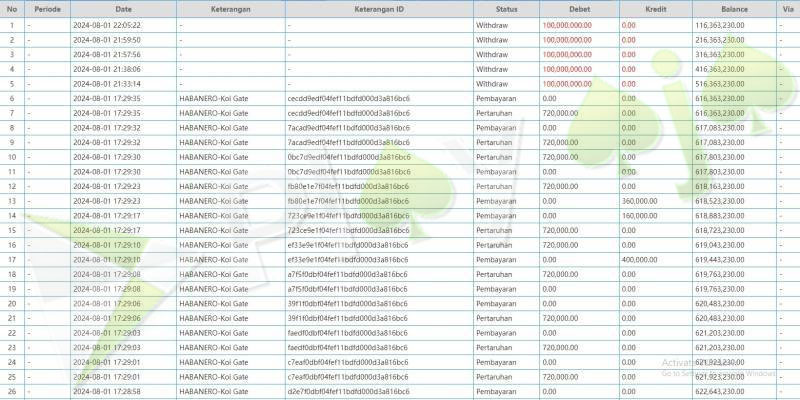Select the balance value 622,643,230.00
This screenshot has width=800, height=400.
tap(719, 391)
